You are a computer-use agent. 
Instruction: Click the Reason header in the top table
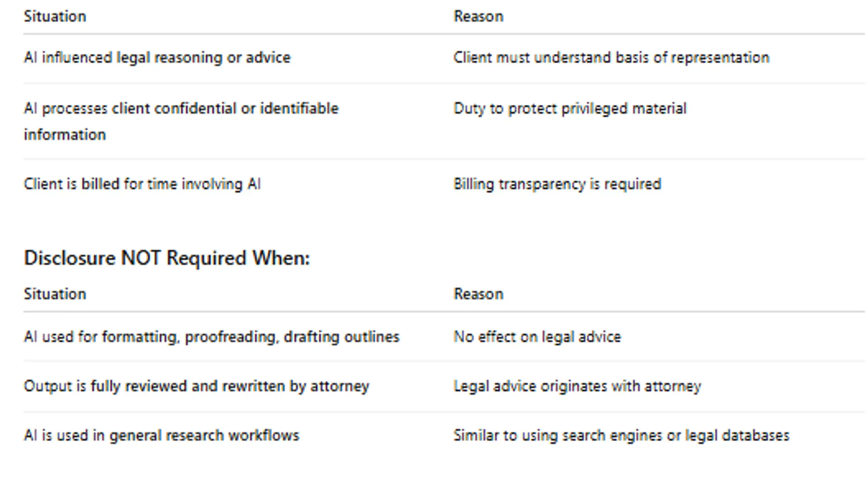[478, 16]
